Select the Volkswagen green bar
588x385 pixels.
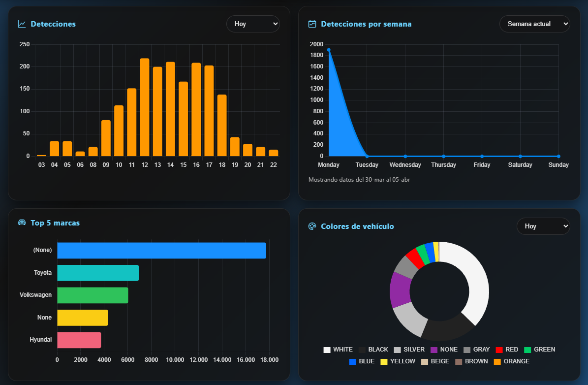[93, 295]
